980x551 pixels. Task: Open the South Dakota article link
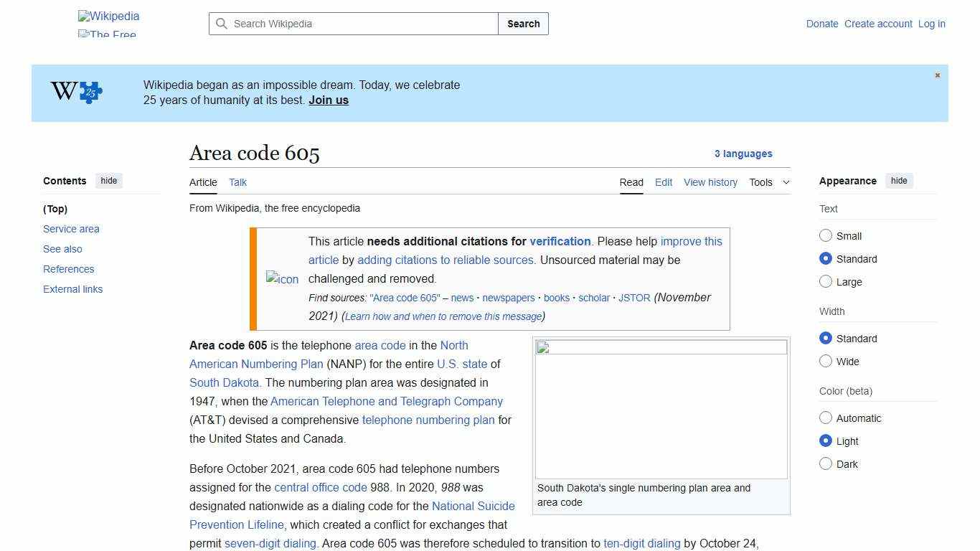tap(224, 382)
